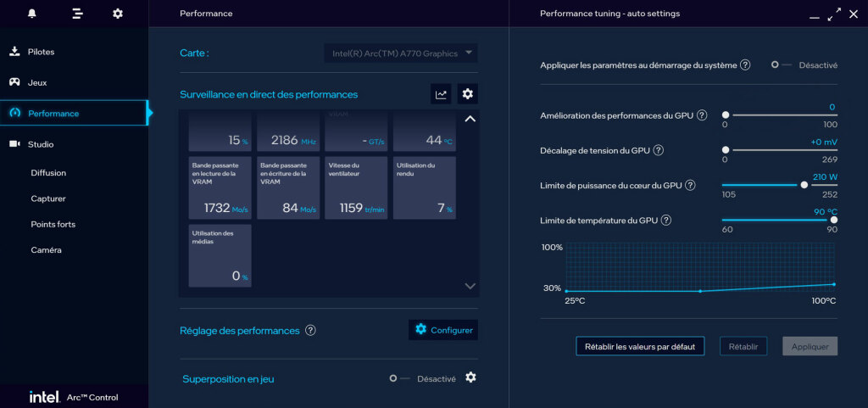Click the fan curve point at 100°C
Screen dimensions: 868x408
point(834,284)
